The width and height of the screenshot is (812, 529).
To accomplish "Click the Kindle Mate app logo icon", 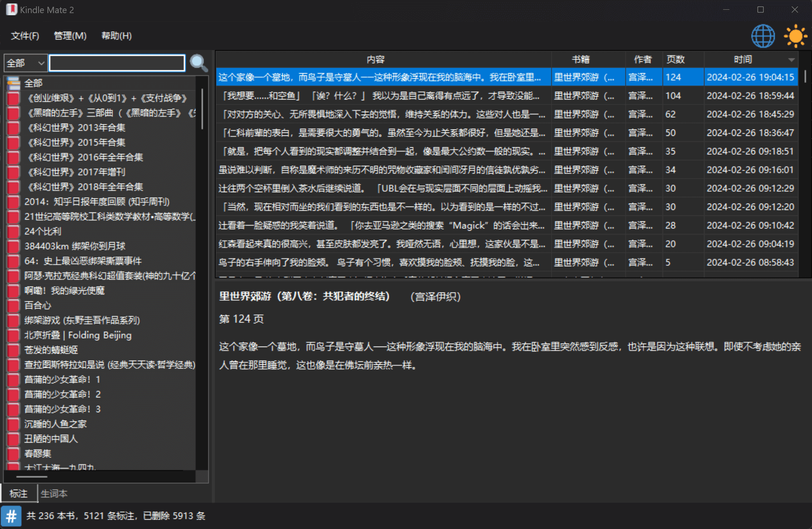I will tap(11, 9).
